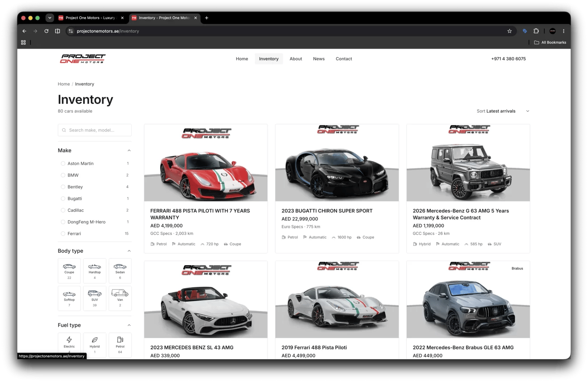This screenshot has width=588, height=382.
Task: Filter by Hybrid fuel type
Action: coord(94,345)
